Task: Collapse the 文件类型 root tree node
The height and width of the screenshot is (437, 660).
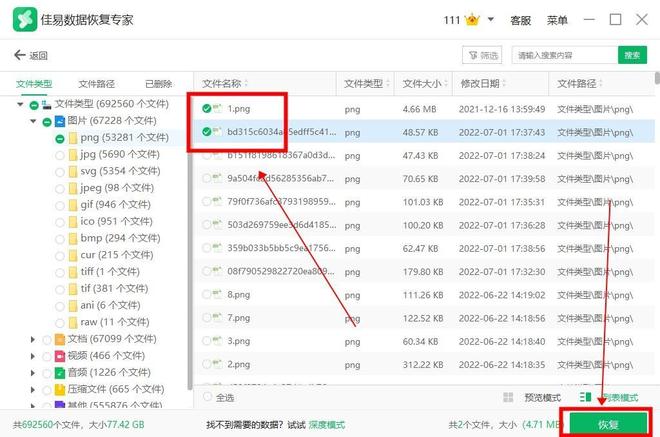Action: click(20, 104)
